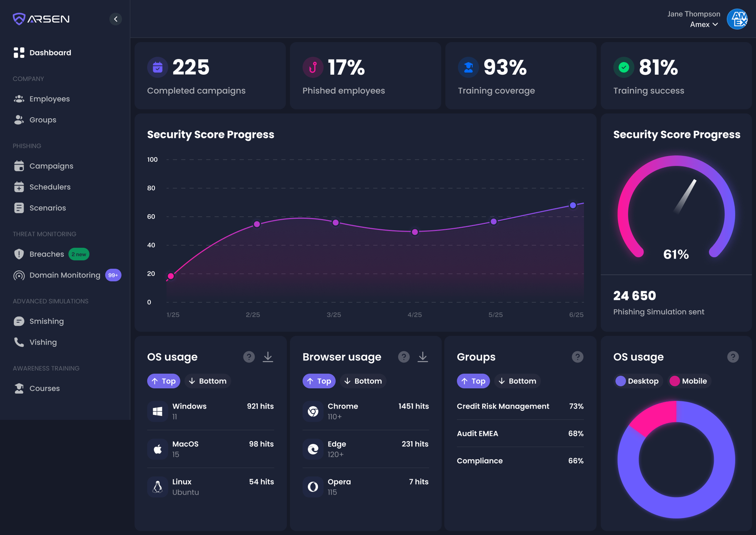The width and height of the screenshot is (756, 535).
Task: Click the 6/25 data point on chart
Action: (573, 205)
